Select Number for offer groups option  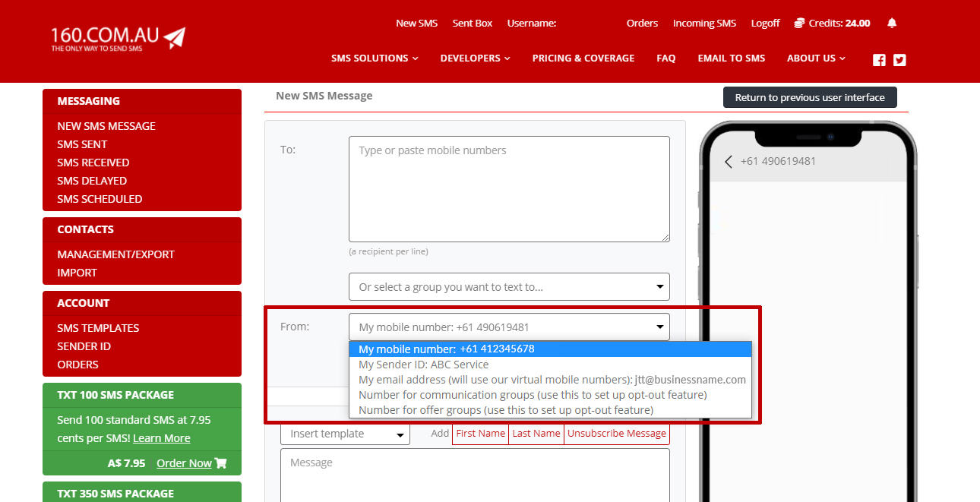tap(550, 410)
